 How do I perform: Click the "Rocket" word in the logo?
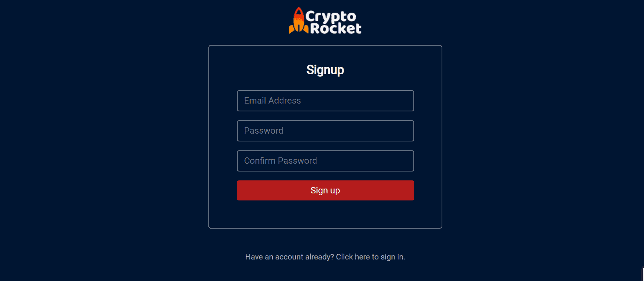[x=336, y=29]
